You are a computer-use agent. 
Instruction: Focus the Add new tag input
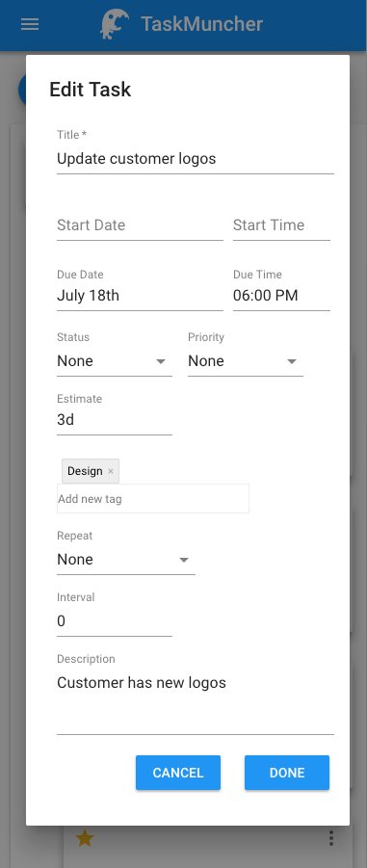[x=153, y=499]
